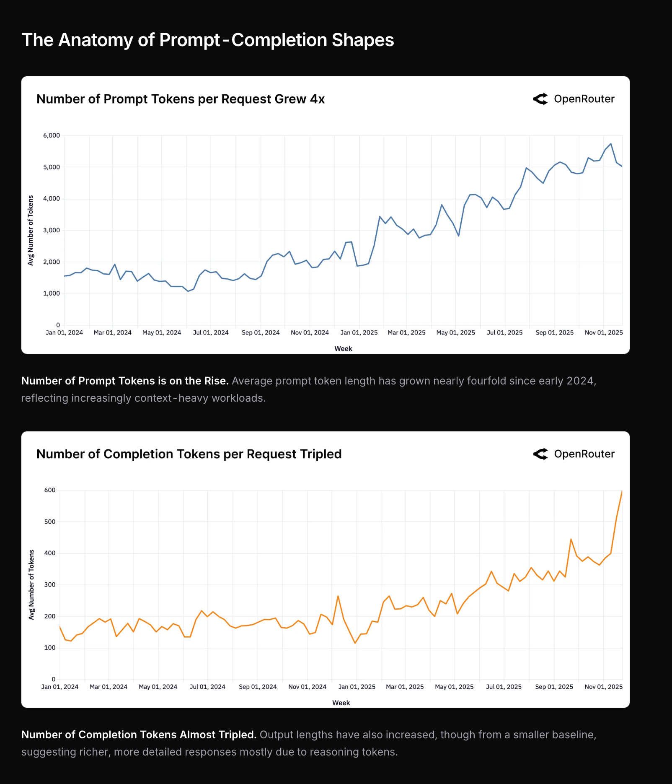Click the 6,000 y-axis label on the prompt chart

point(52,135)
